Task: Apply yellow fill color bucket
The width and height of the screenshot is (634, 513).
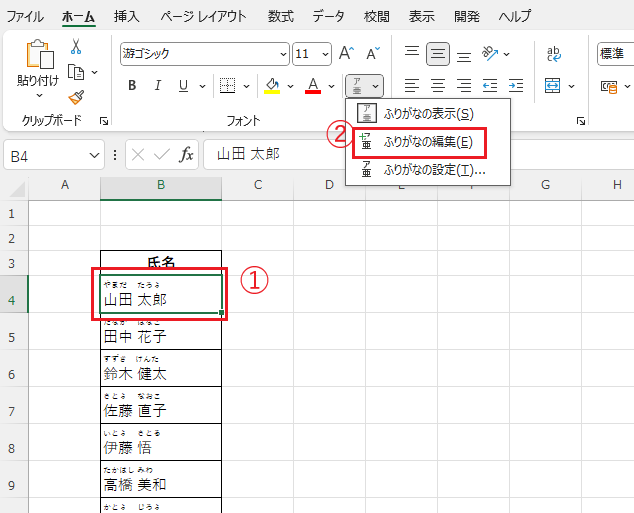Action: (x=272, y=86)
